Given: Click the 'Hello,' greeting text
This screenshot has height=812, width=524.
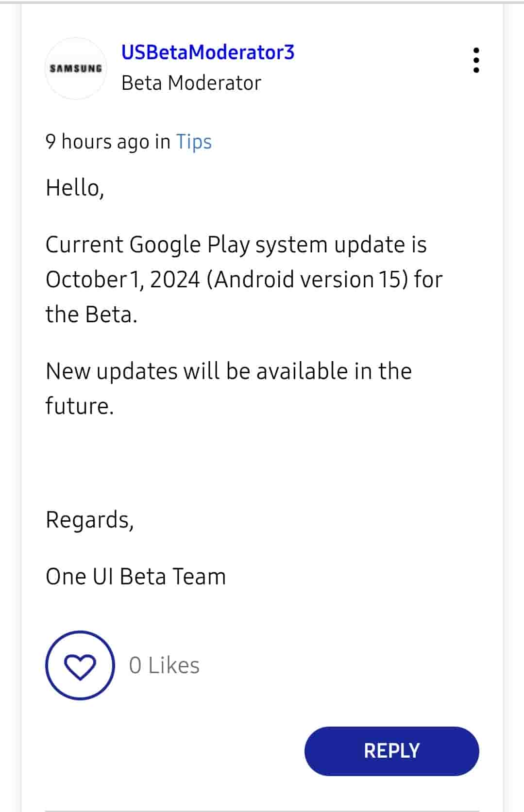Looking at the screenshot, I should [75, 188].
